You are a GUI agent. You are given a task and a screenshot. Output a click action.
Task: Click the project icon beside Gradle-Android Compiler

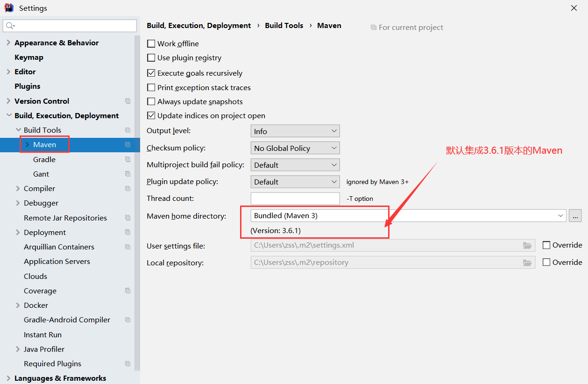[x=128, y=320]
